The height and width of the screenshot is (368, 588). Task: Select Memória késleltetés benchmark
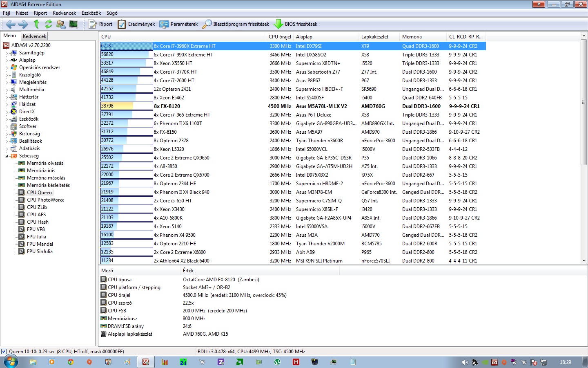(x=48, y=185)
